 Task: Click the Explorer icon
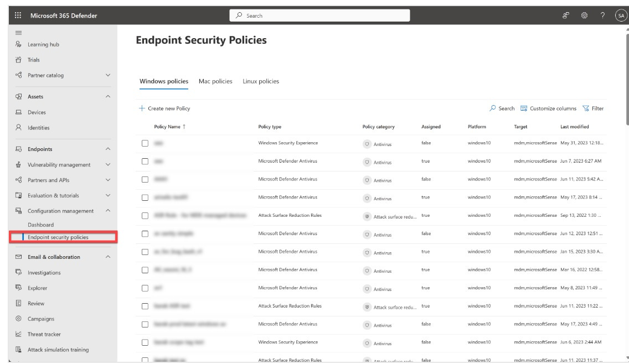[18, 288]
